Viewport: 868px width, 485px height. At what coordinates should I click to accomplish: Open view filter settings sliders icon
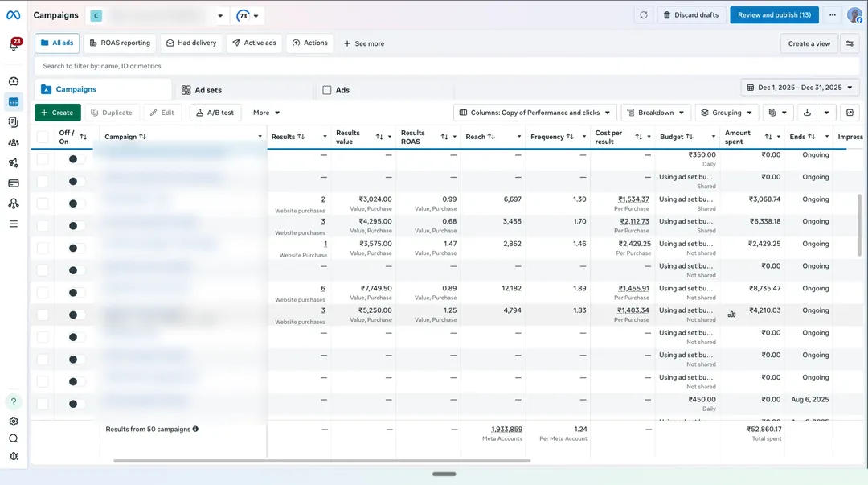click(x=850, y=43)
